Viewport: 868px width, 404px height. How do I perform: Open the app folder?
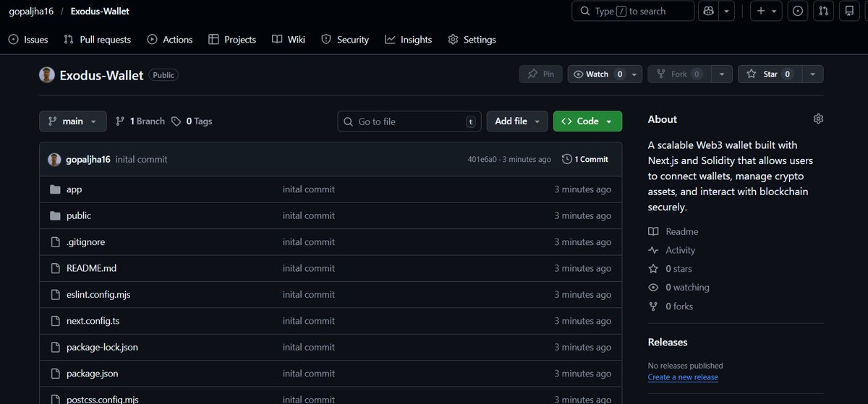point(74,189)
